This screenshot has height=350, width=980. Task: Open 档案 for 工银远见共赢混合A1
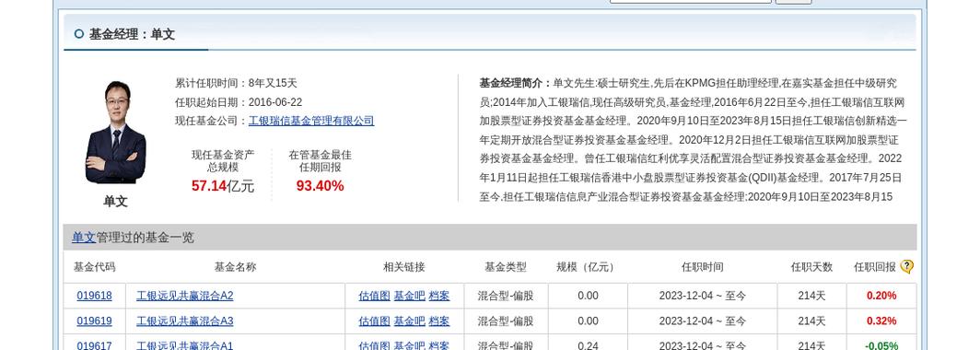coord(438,345)
